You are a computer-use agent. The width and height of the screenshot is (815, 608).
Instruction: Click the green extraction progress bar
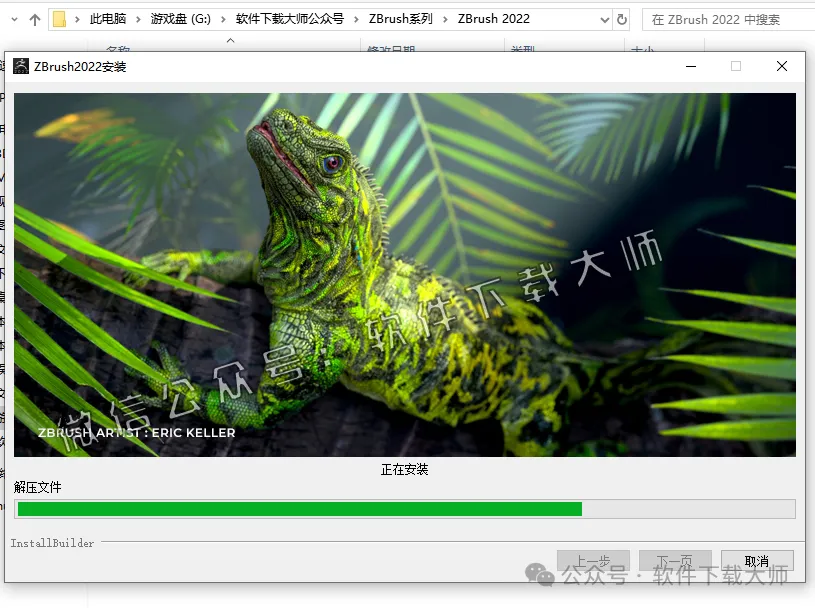[x=300, y=509]
